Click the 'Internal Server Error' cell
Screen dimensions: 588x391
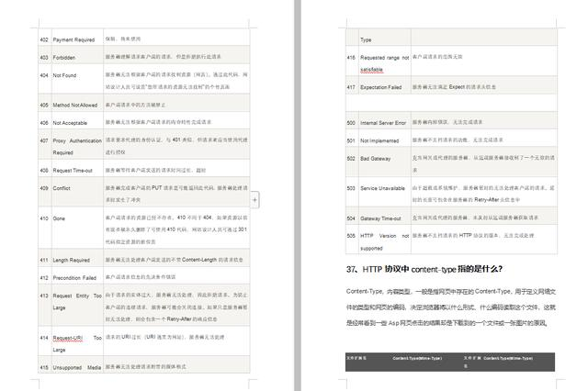(x=385, y=120)
